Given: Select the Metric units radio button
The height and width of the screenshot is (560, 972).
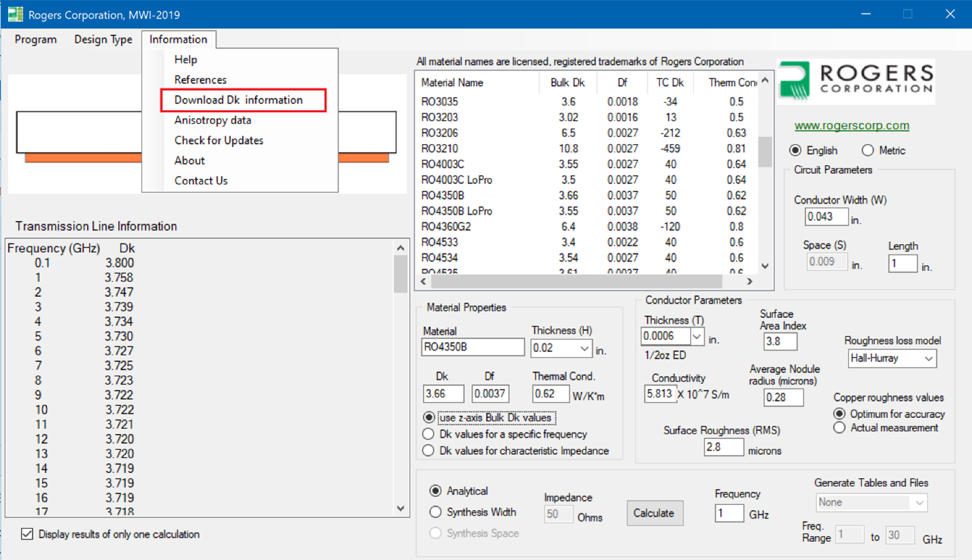Looking at the screenshot, I should pos(867,150).
